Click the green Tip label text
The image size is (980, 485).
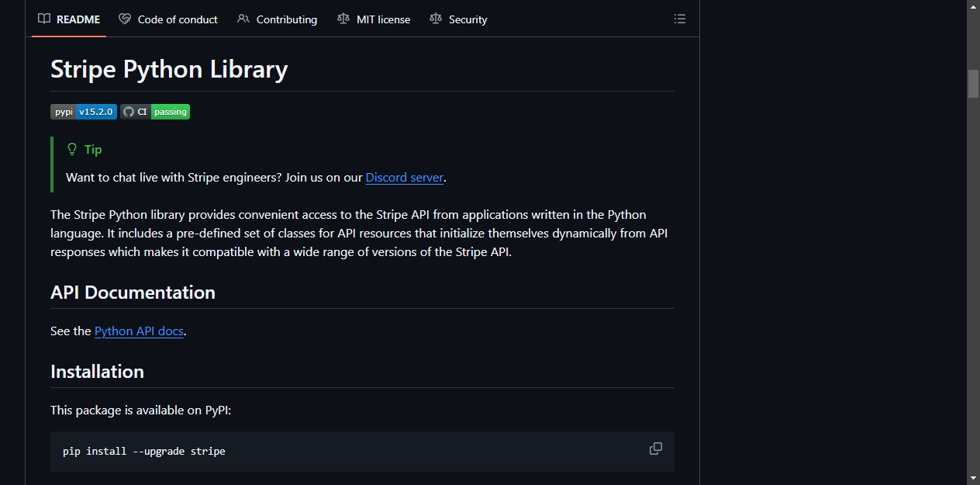[x=93, y=149]
